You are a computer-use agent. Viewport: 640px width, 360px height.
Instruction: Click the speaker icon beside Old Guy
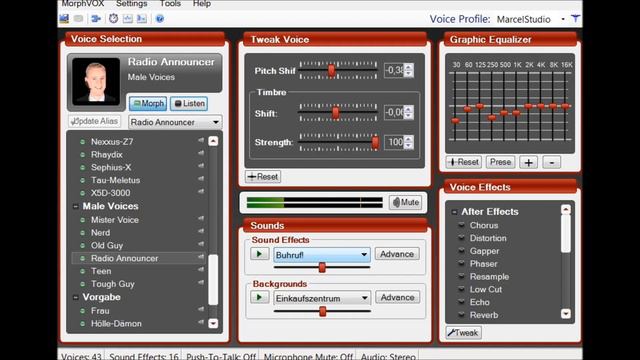201,244
